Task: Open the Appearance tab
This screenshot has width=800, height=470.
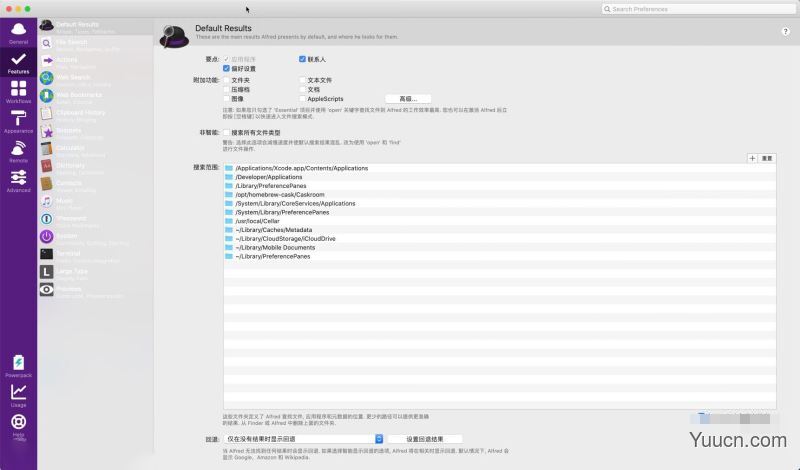Action: point(18,121)
